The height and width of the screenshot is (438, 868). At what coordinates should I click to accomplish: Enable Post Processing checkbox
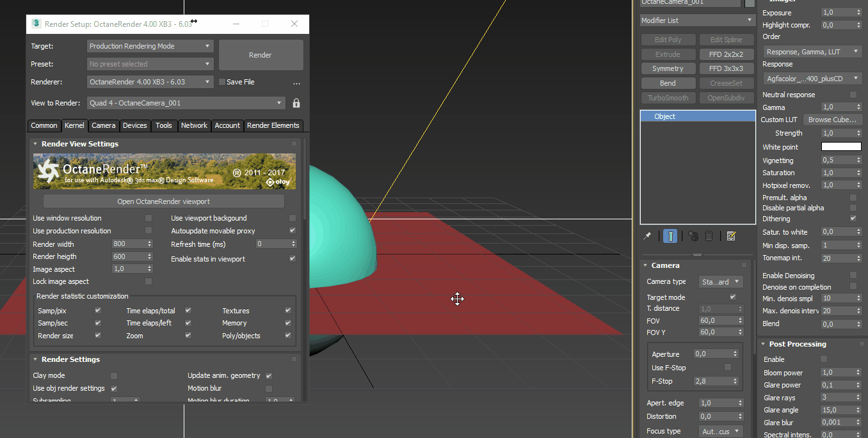pos(824,359)
